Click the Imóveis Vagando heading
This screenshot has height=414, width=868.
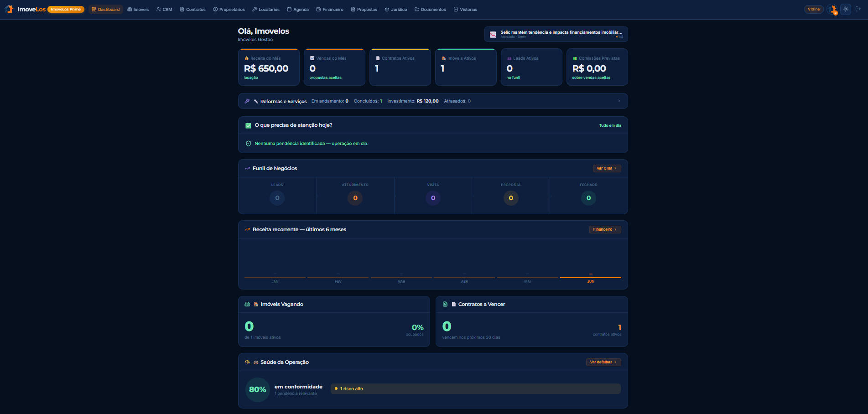282,304
